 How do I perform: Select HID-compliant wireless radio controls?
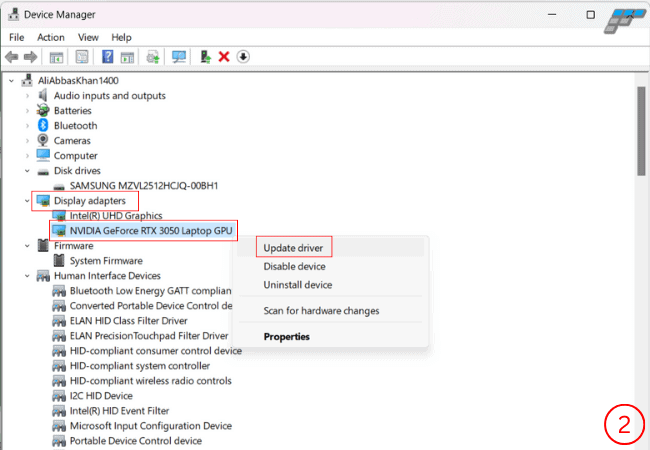pyautogui.click(x=150, y=381)
